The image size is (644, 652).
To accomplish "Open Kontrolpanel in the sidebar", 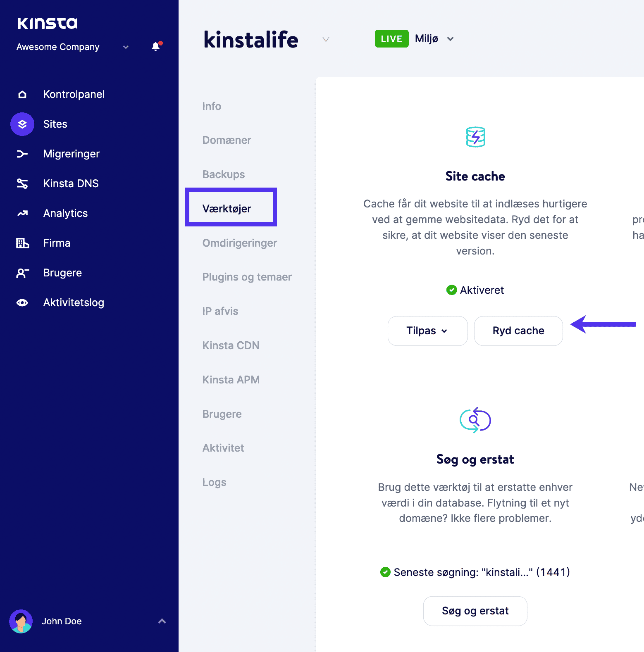I will click(x=74, y=94).
